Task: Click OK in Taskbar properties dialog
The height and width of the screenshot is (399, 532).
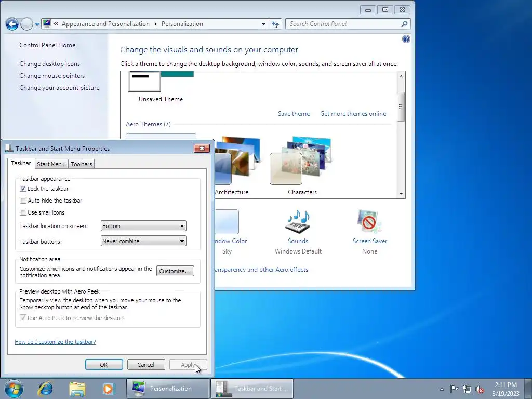Action: click(x=104, y=365)
